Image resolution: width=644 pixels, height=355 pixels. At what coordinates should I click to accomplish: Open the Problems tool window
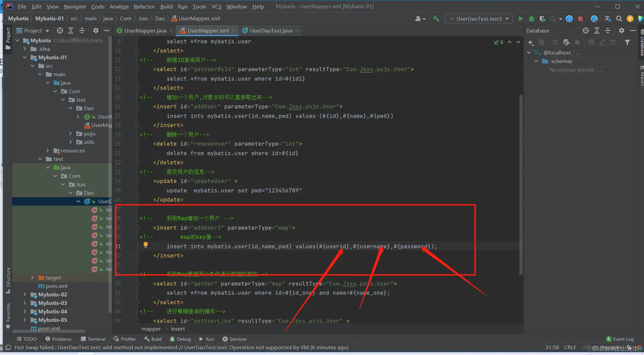(x=58, y=339)
